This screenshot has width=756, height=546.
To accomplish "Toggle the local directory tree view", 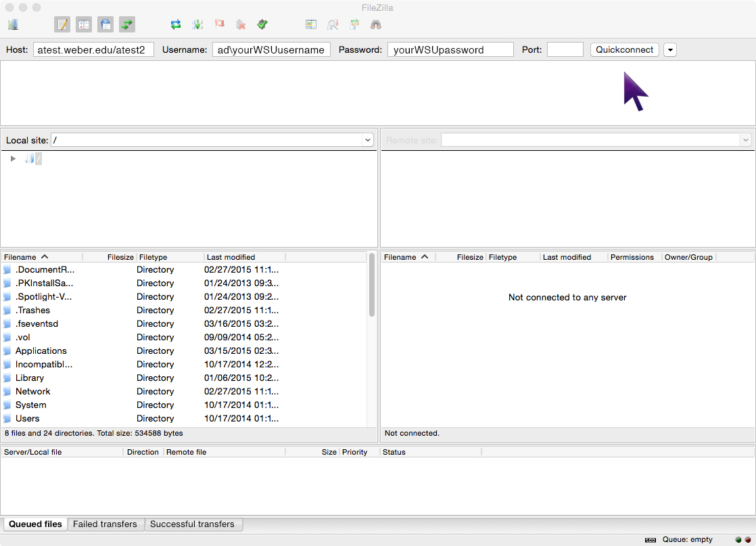I will click(x=84, y=25).
